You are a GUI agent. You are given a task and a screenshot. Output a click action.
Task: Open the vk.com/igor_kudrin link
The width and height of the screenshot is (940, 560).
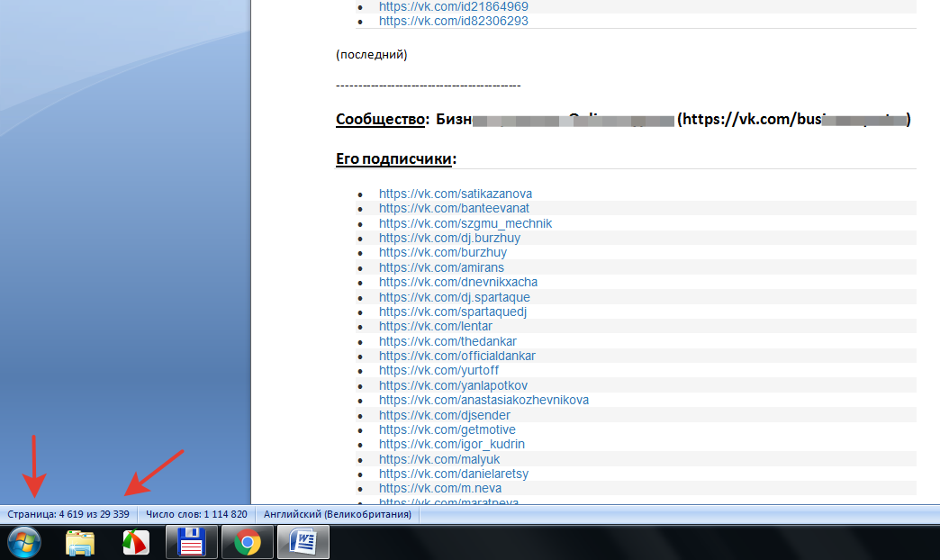click(451, 444)
